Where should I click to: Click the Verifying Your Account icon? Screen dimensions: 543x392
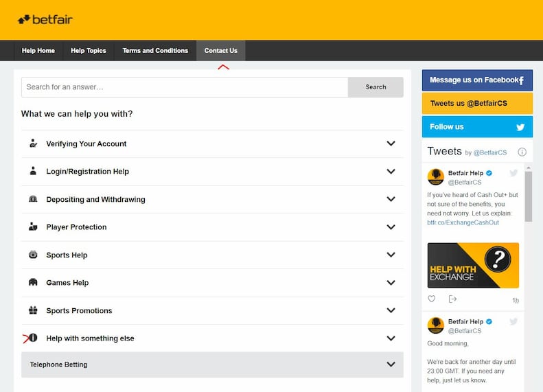pyautogui.click(x=33, y=143)
